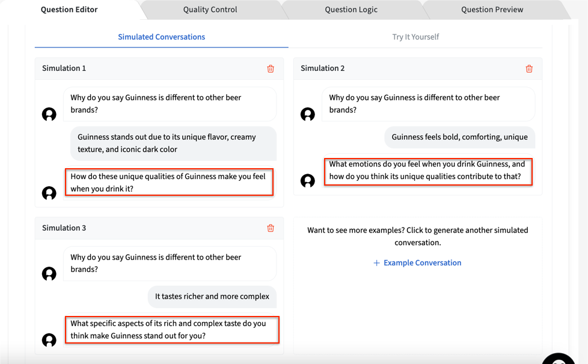The image size is (588, 364).
Task: Click the avatar beside Simulation 1's first question
Action: pyautogui.click(x=49, y=114)
